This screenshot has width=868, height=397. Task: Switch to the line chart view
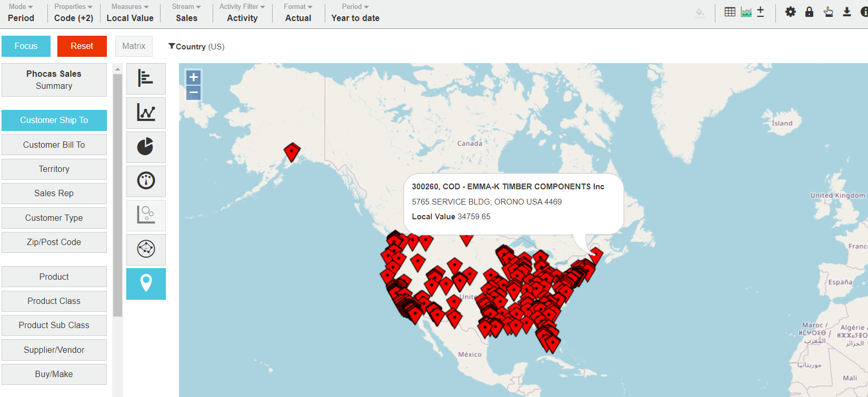(x=146, y=113)
